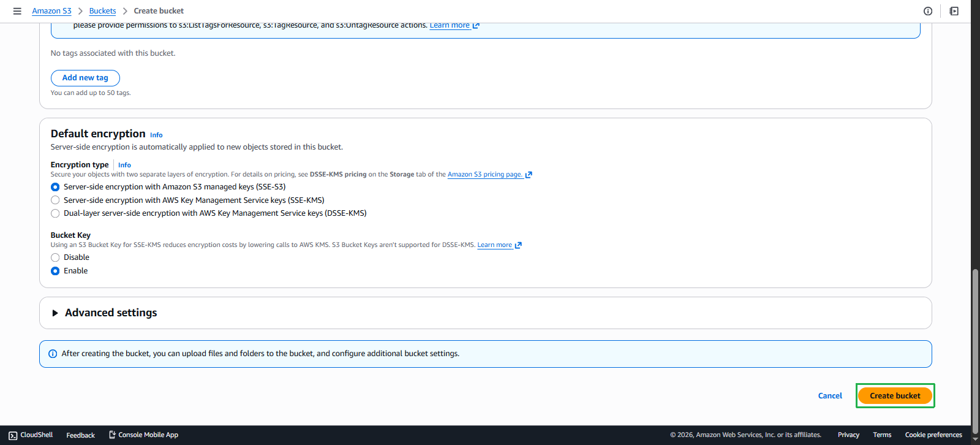The image size is (980, 445).
Task: Click Feedback in the footer
Action: point(80,435)
